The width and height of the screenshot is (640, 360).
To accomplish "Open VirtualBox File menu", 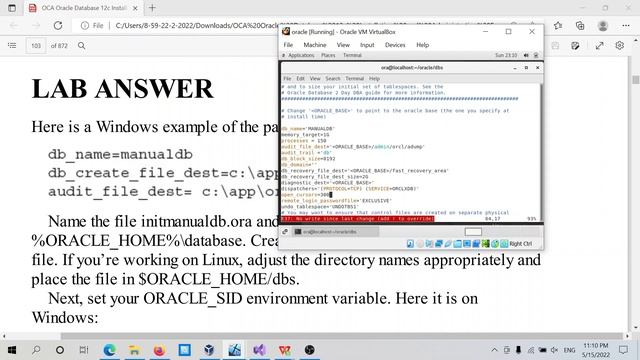I will pyautogui.click(x=288, y=45).
